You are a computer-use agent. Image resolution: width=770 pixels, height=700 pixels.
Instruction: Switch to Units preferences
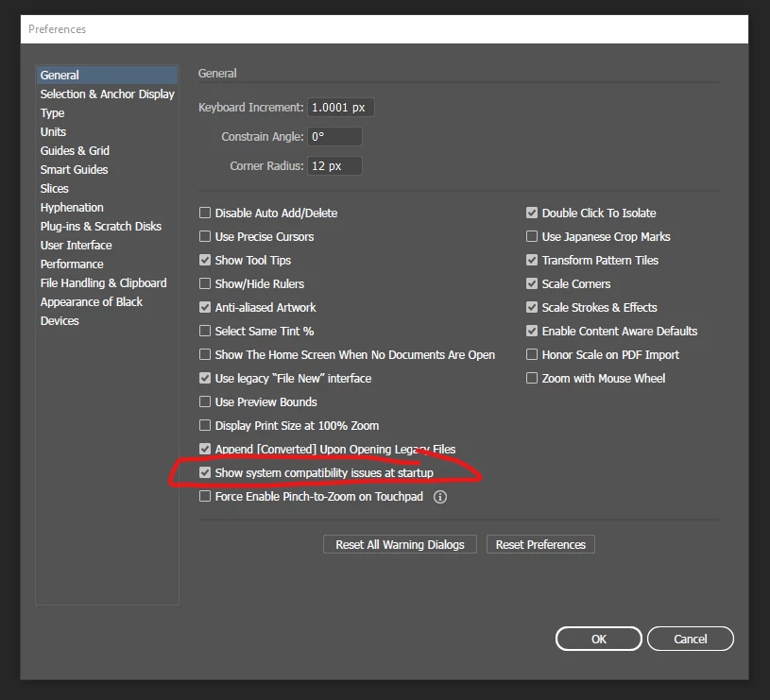pyautogui.click(x=107, y=131)
